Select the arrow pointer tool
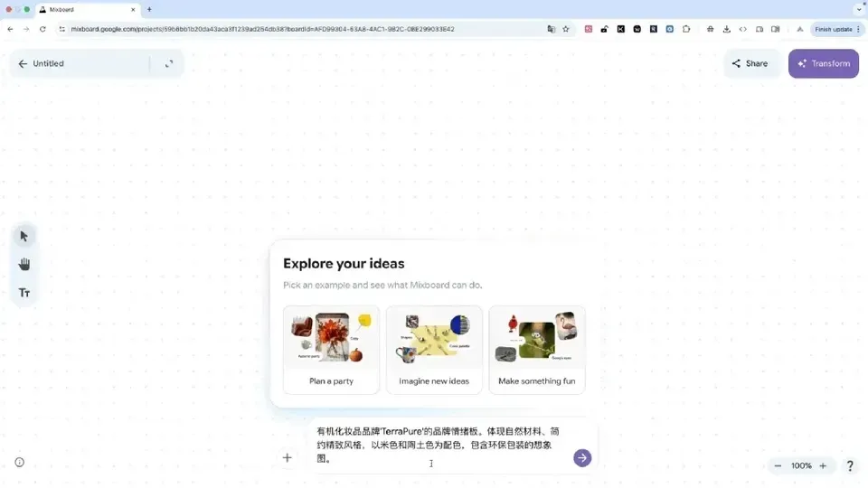The image size is (868, 488). 24,236
